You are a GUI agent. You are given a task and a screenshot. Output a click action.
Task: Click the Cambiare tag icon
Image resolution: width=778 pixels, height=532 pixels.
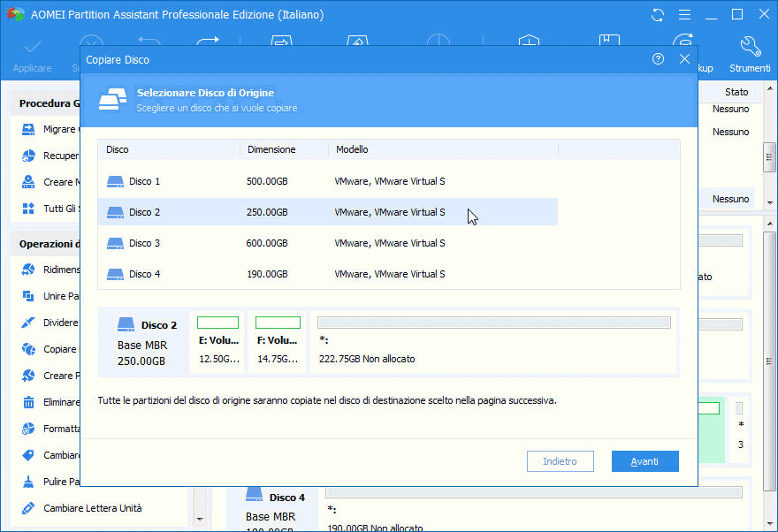[x=28, y=454]
